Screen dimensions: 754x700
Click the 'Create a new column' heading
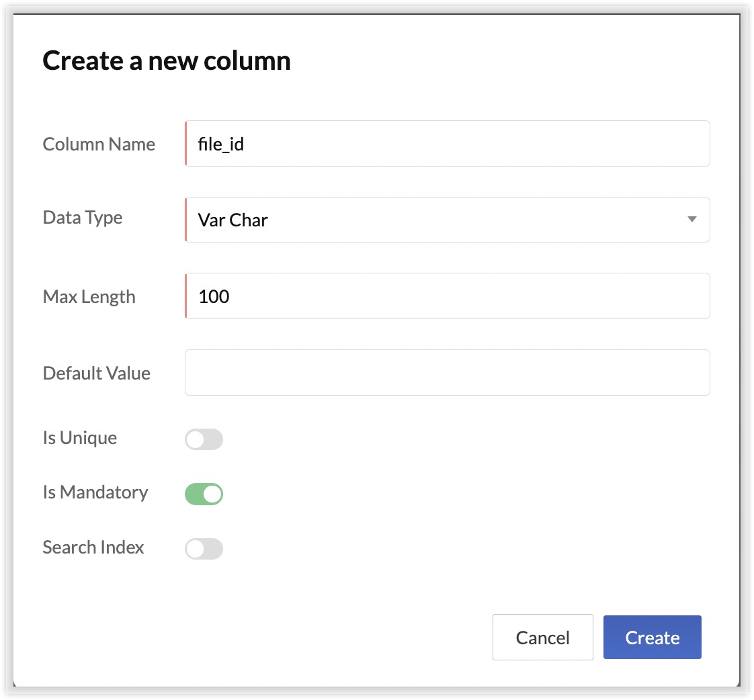(167, 61)
